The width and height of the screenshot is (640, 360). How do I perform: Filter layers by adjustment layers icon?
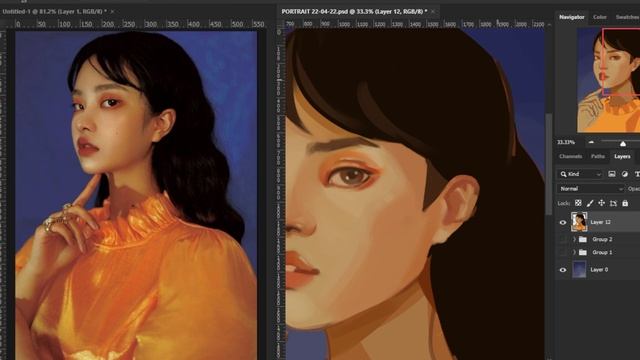624,174
